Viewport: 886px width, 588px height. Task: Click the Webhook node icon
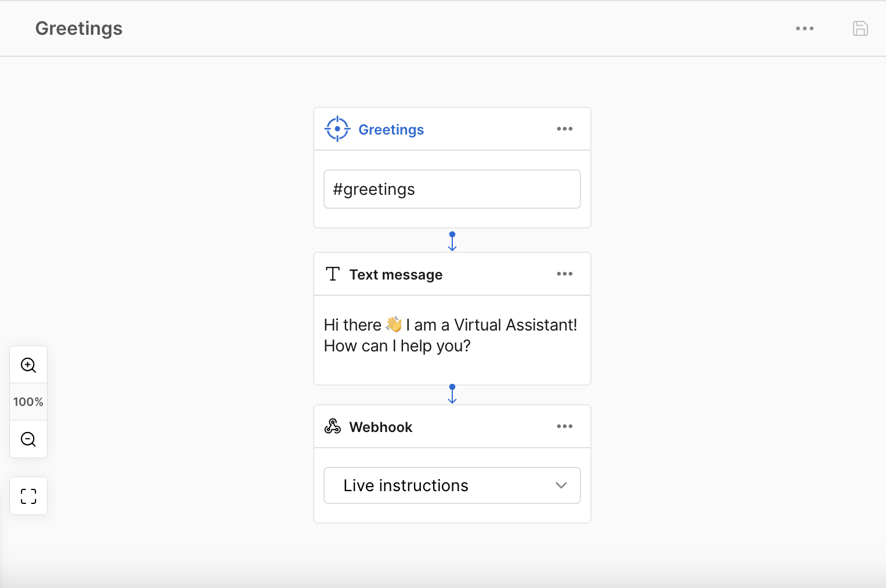[x=333, y=427]
